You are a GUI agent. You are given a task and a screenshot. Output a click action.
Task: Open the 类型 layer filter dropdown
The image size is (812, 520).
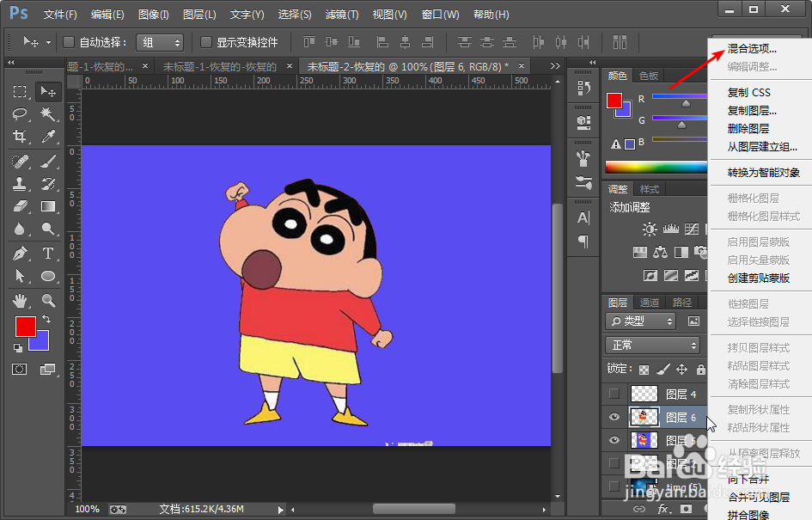point(641,321)
